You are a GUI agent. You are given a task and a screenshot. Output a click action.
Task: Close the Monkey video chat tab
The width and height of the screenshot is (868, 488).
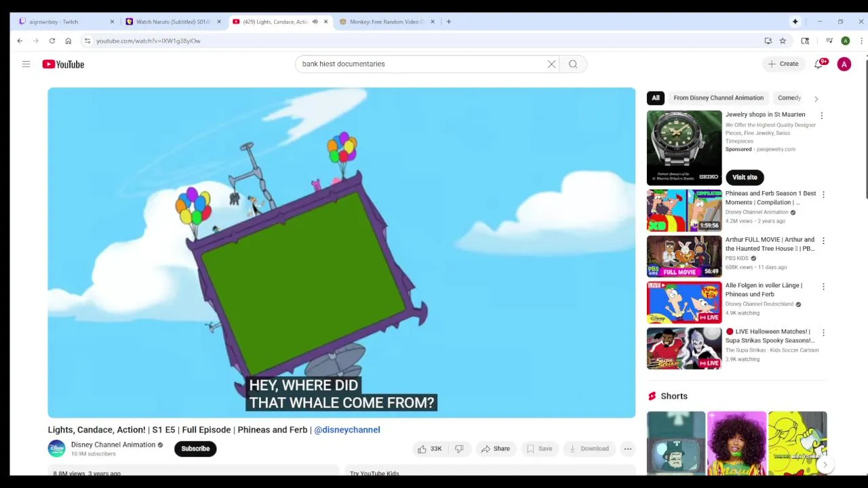[432, 22]
